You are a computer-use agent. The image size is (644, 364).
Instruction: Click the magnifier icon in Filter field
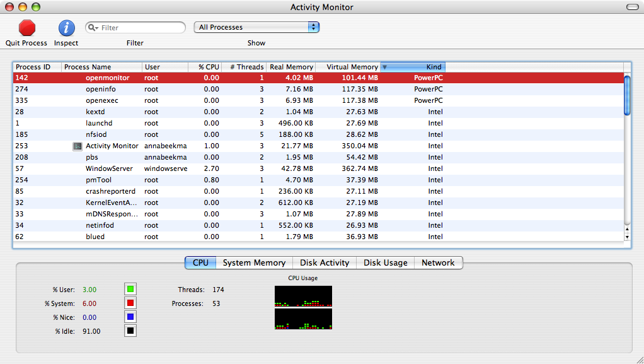(x=93, y=28)
